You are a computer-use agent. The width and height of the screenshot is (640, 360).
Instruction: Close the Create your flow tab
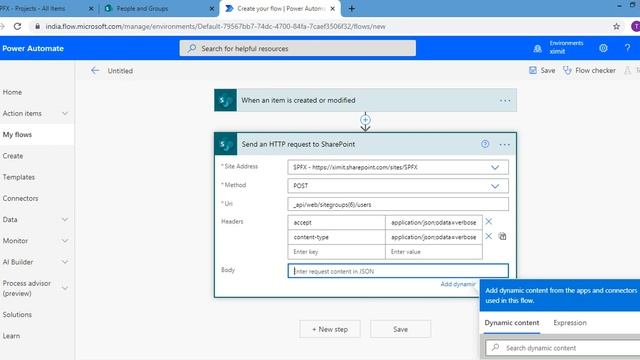333,8
